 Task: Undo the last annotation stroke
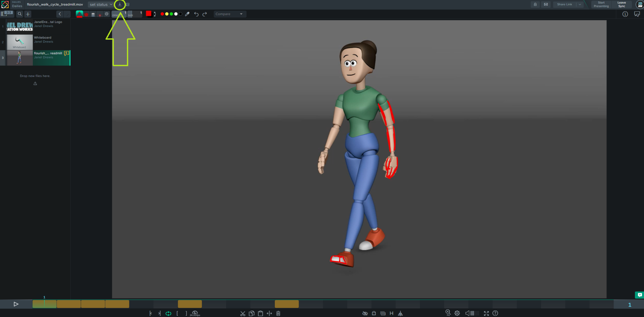click(x=196, y=14)
